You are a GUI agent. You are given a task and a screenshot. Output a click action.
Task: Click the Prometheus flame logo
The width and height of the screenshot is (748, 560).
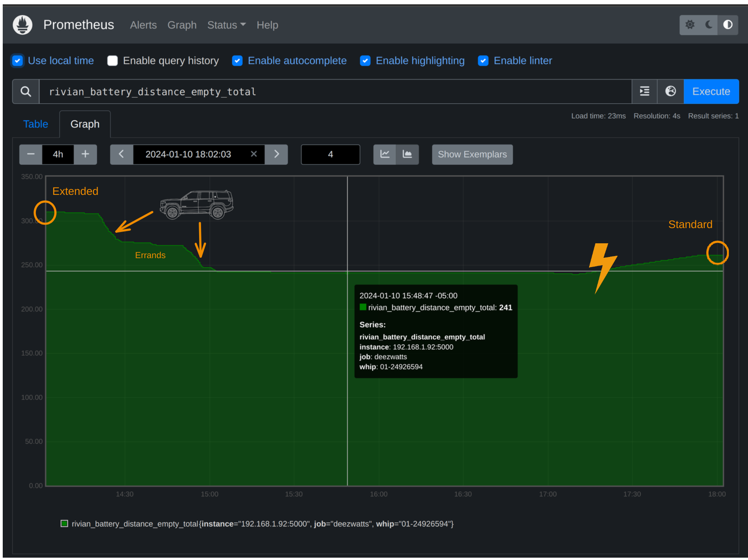coord(22,25)
